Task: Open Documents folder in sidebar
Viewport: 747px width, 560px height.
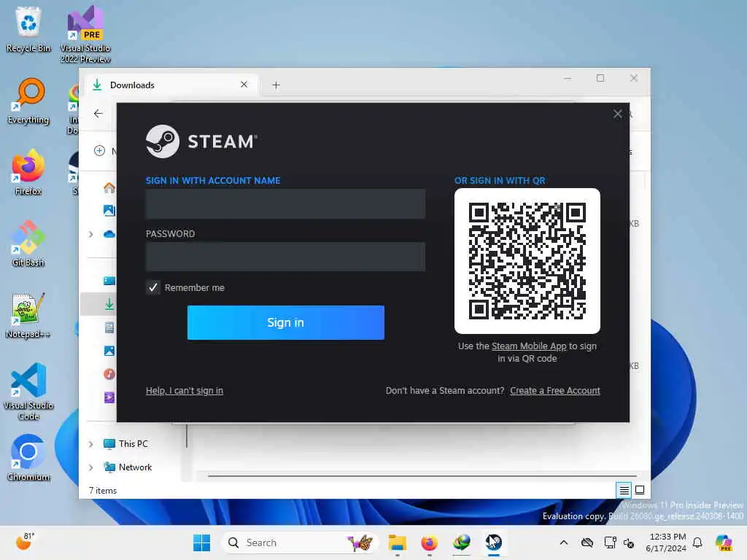Action: pyautogui.click(x=109, y=327)
